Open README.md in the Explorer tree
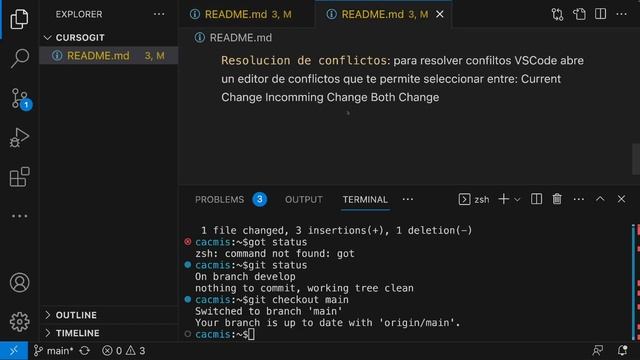The image size is (640, 360). [109, 56]
